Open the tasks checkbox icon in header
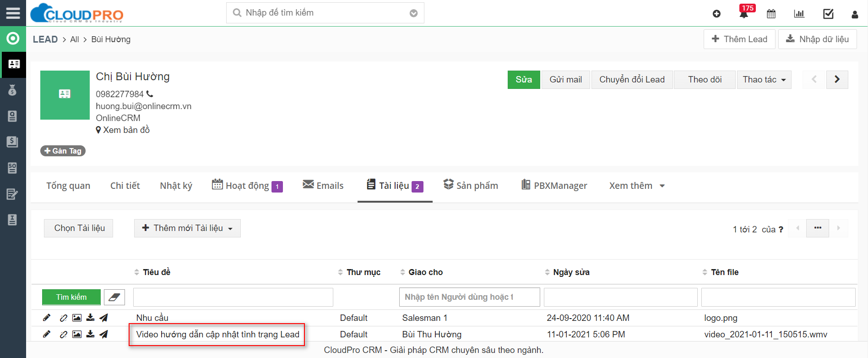The width and height of the screenshot is (868, 358). point(828,14)
